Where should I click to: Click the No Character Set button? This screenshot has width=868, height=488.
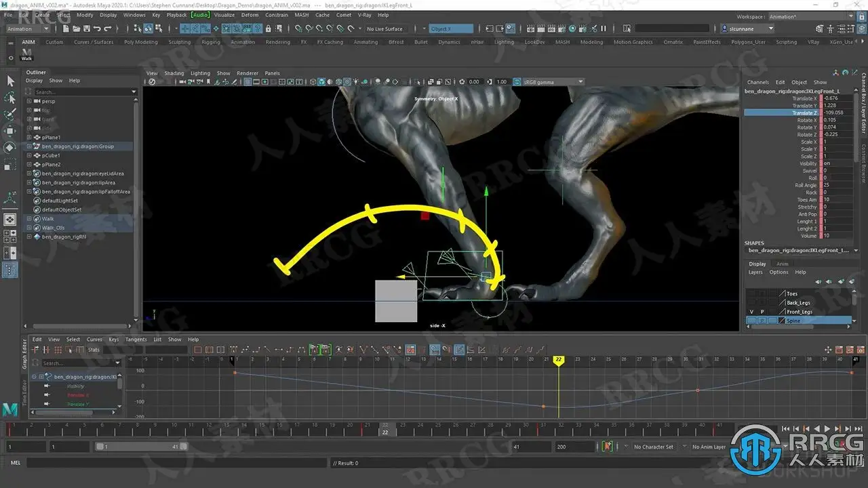(x=653, y=447)
